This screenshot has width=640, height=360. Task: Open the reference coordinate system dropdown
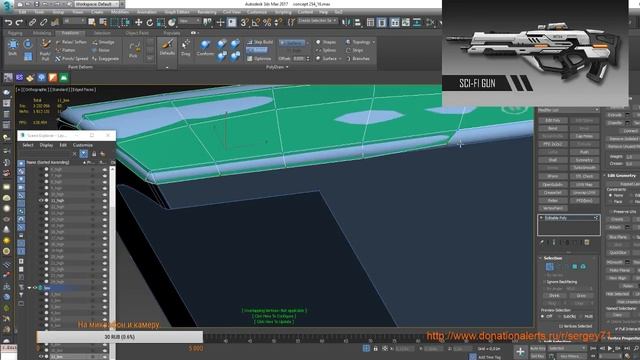click(190, 21)
